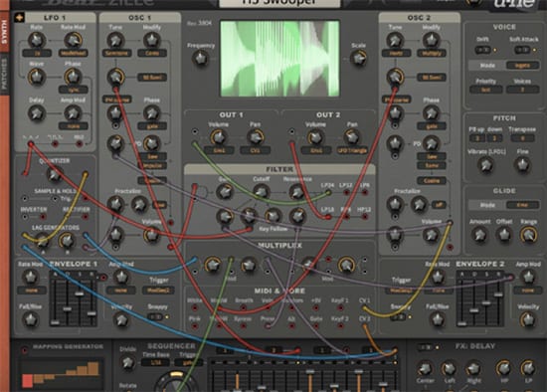Image resolution: width=547 pixels, height=392 pixels.
Task: Click the Envelope 2 Velocity knob
Action: click(x=528, y=319)
